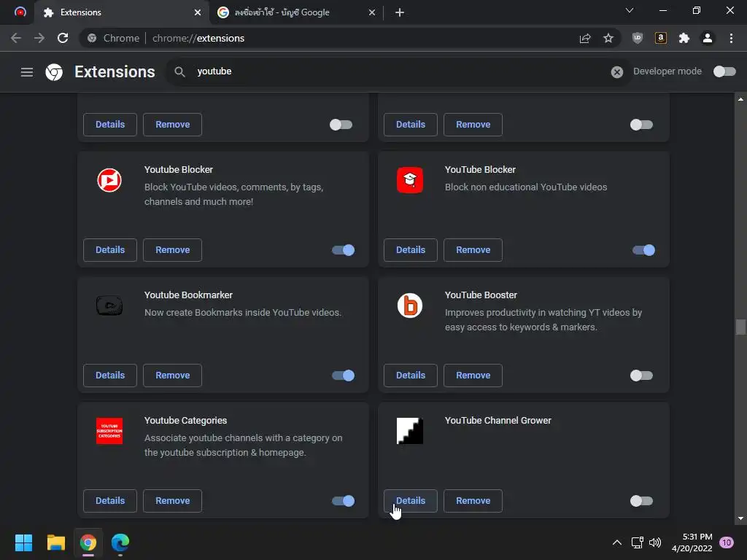
Task: Click the YouTube Channel Grower staircase icon
Action: (x=410, y=431)
